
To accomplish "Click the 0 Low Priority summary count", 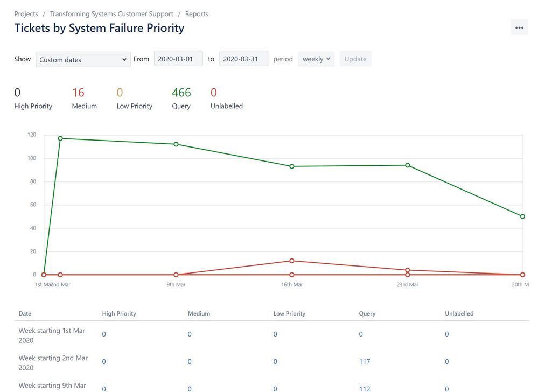I will (120, 93).
